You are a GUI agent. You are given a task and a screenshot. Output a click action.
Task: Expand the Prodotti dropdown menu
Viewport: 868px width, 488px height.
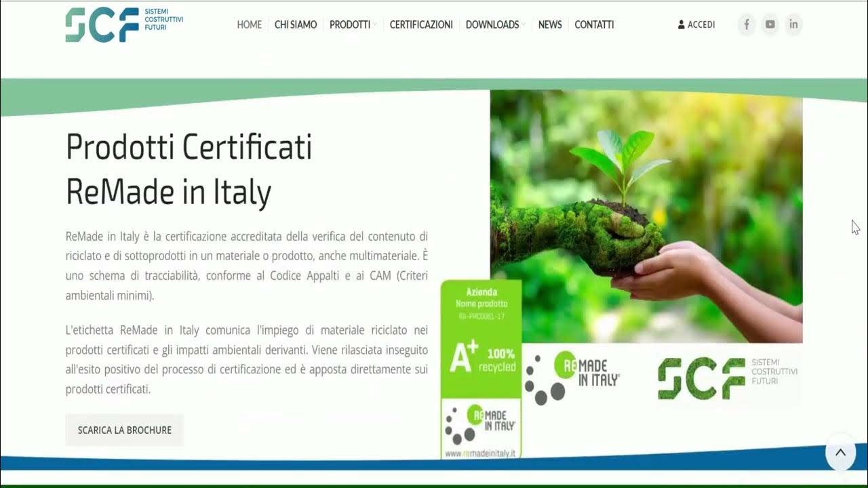click(x=353, y=24)
